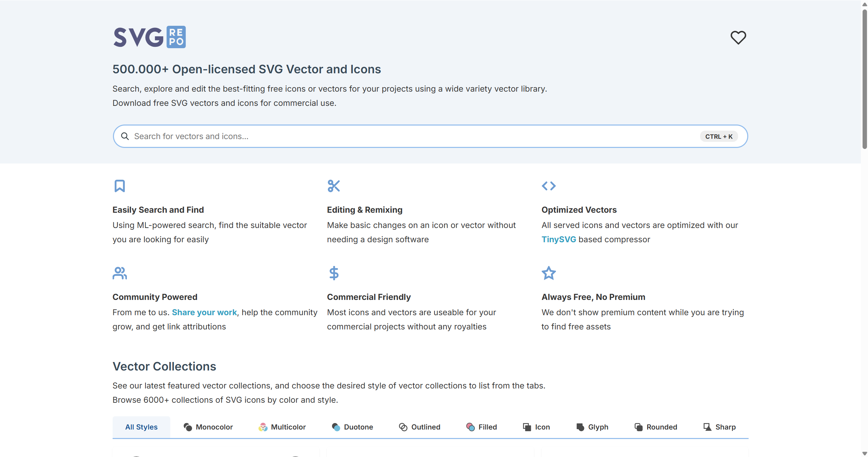Select the All Styles tab
The image size is (868, 457).
(141, 427)
